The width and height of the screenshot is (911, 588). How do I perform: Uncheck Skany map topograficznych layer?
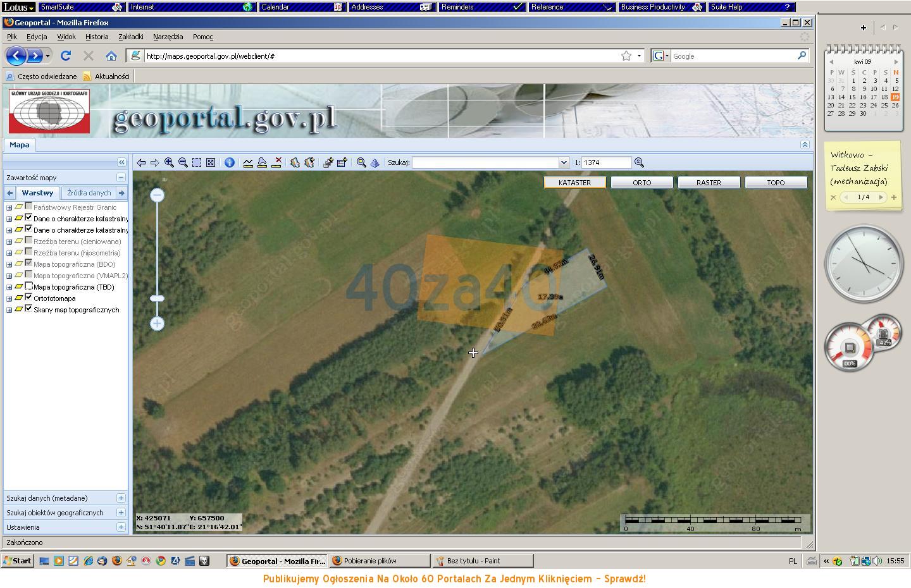[x=28, y=309]
